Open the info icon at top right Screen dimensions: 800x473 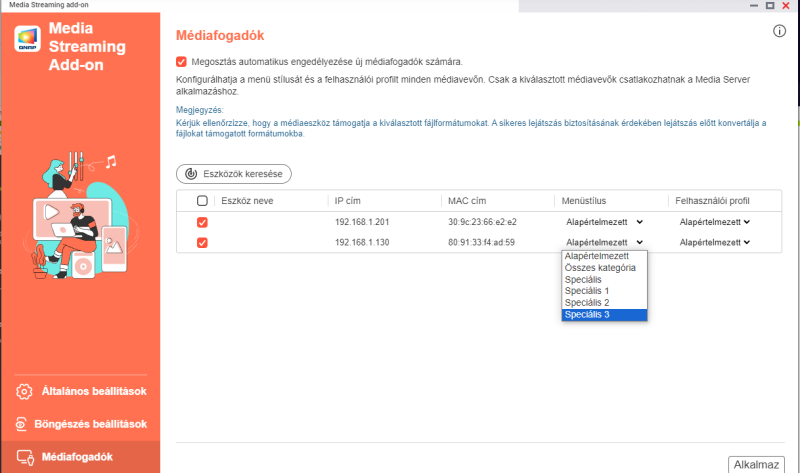(x=779, y=31)
